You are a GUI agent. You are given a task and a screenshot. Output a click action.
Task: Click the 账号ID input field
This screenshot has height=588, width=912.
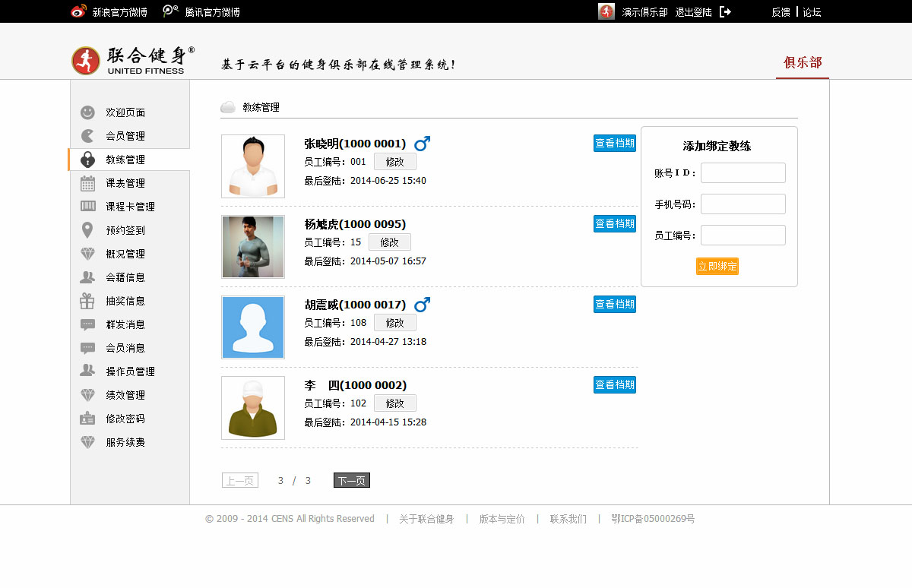[743, 173]
